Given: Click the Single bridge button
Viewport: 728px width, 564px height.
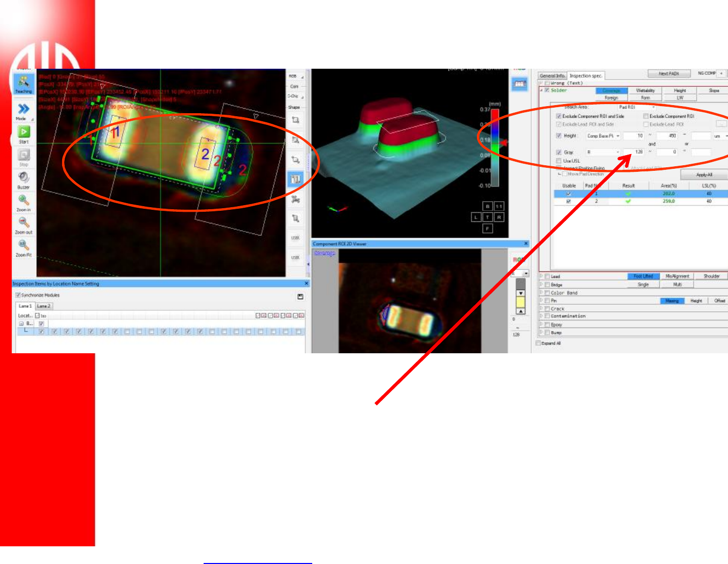Looking at the screenshot, I should 643,285.
